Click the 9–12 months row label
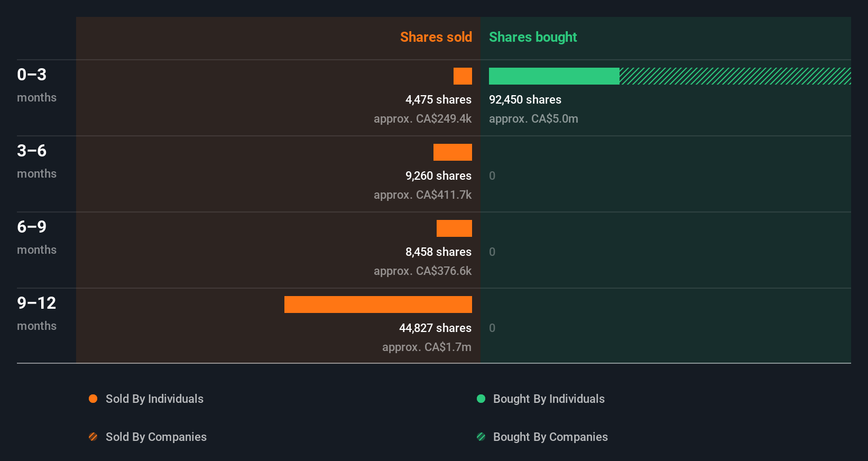 pyautogui.click(x=36, y=313)
